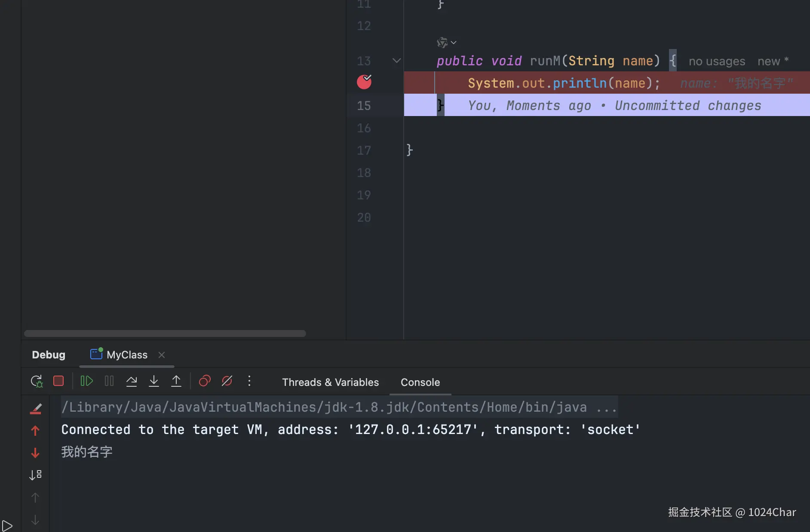Click the gray down arrow in console gutter
The height and width of the screenshot is (532, 810).
[x=35, y=520]
